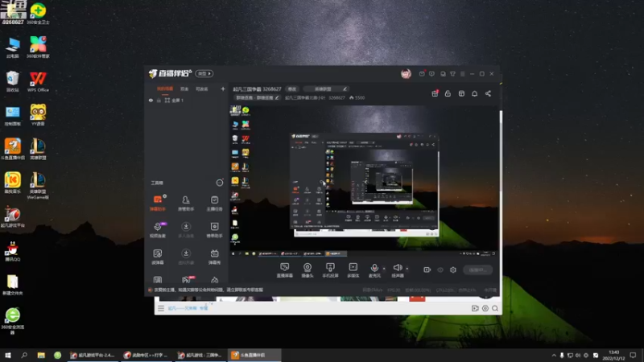The width and height of the screenshot is (644, 362).
Task: Open the 主播任务 checklist icon
Action: tap(214, 203)
